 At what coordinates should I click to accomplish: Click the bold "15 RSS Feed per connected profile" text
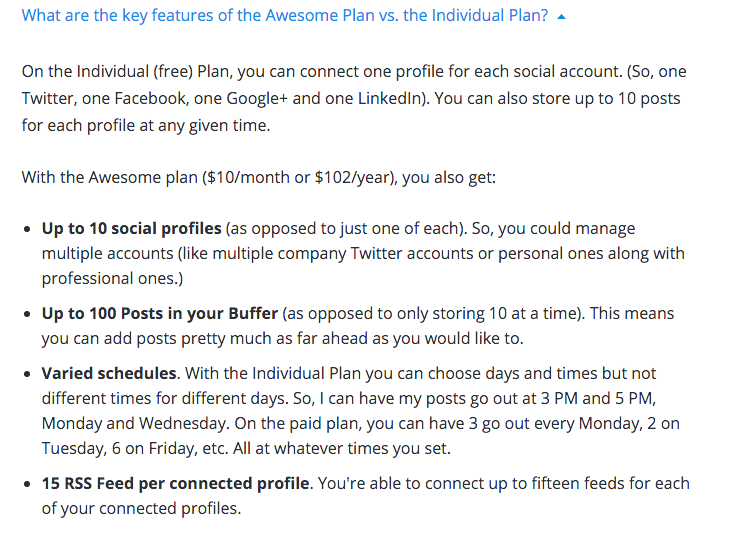[175, 484]
